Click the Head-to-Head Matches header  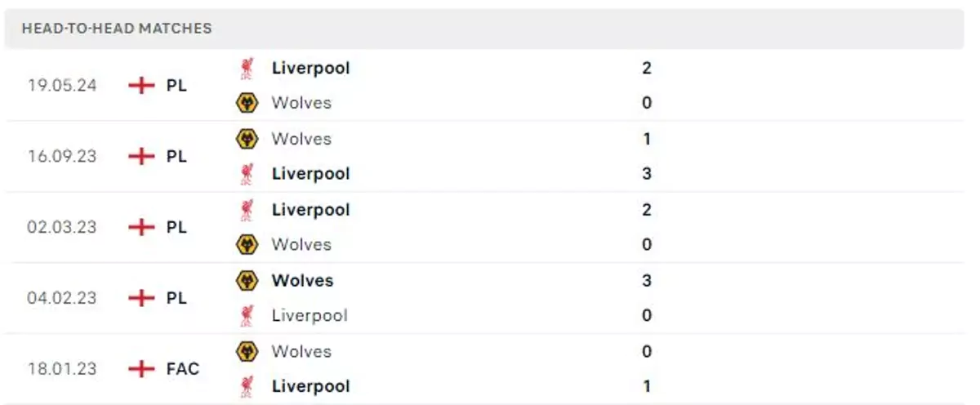[x=117, y=29]
